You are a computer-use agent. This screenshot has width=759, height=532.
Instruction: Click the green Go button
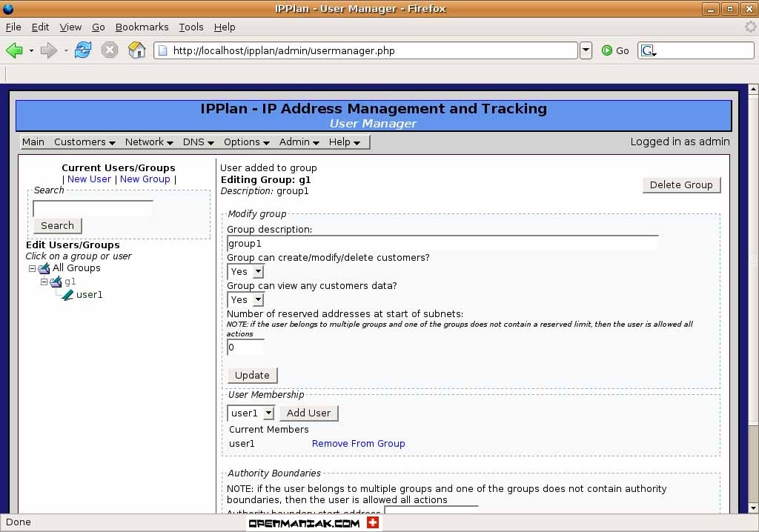click(615, 50)
